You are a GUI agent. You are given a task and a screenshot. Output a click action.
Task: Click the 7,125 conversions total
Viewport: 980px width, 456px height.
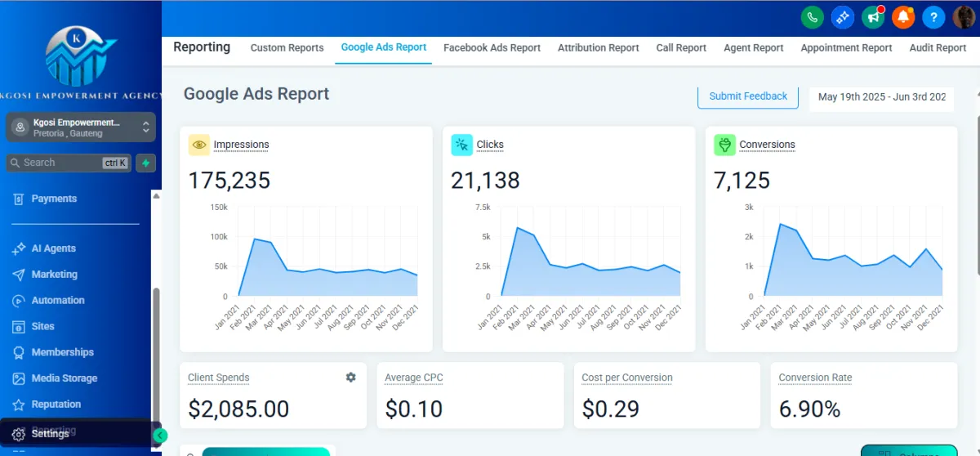[x=742, y=181]
